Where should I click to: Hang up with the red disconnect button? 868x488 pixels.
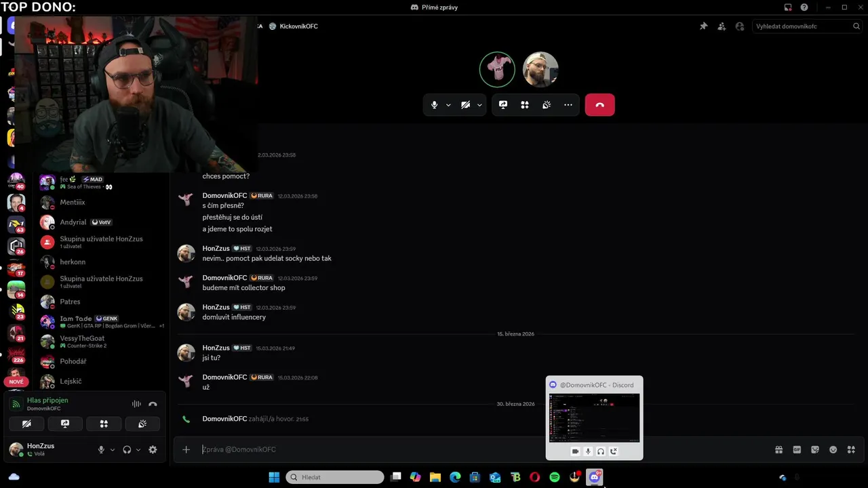(x=599, y=105)
